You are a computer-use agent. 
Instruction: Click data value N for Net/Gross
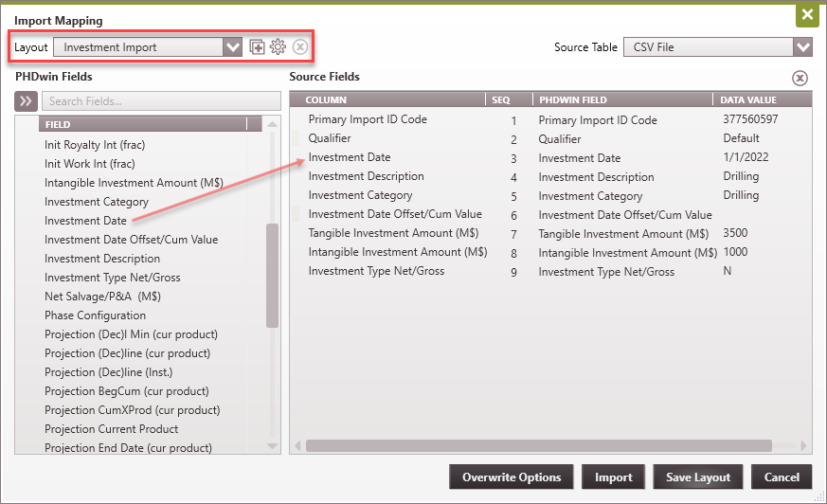[727, 271]
